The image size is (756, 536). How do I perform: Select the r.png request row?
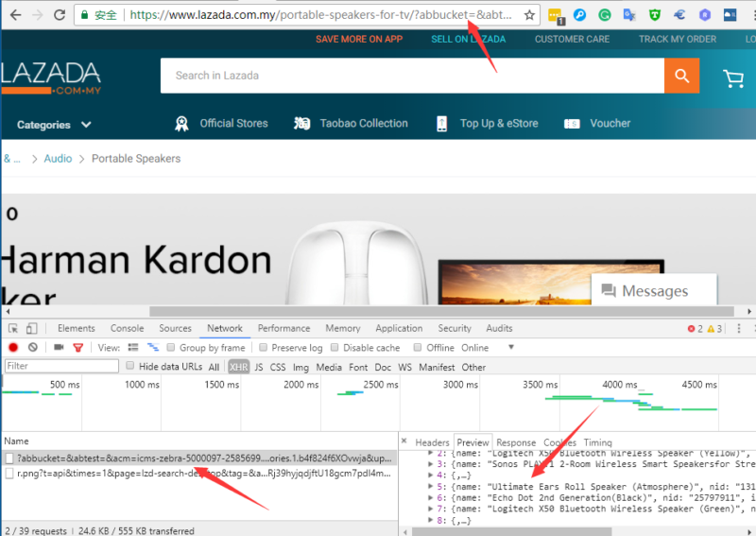[199, 474]
